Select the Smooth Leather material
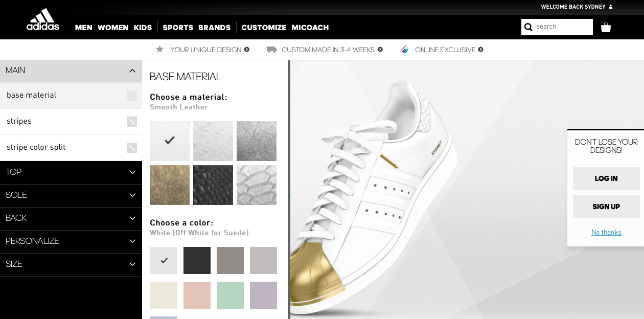 [x=170, y=141]
